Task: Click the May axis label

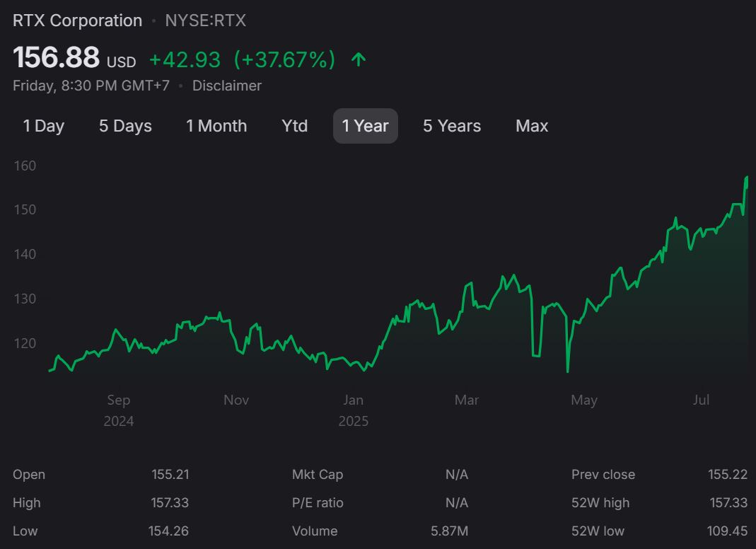Action: click(x=584, y=400)
